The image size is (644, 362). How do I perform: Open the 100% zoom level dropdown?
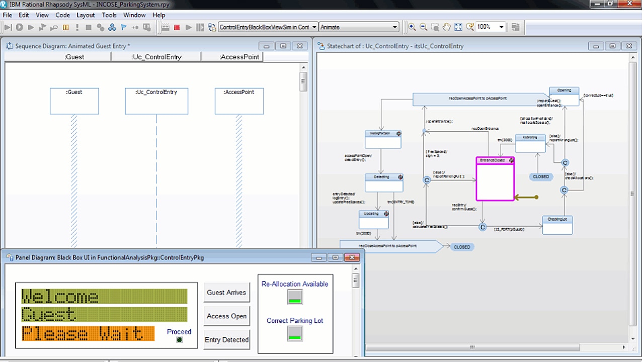click(x=501, y=27)
